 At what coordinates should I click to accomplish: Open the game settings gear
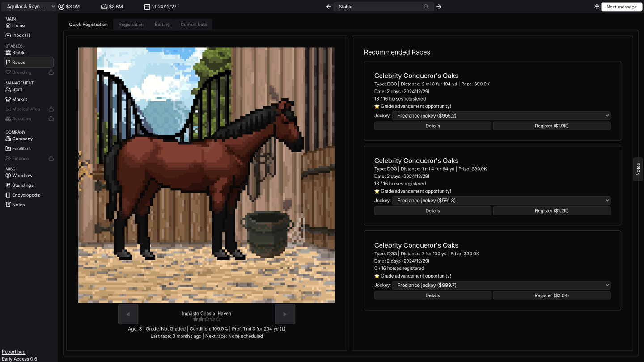(x=597, y=7)
